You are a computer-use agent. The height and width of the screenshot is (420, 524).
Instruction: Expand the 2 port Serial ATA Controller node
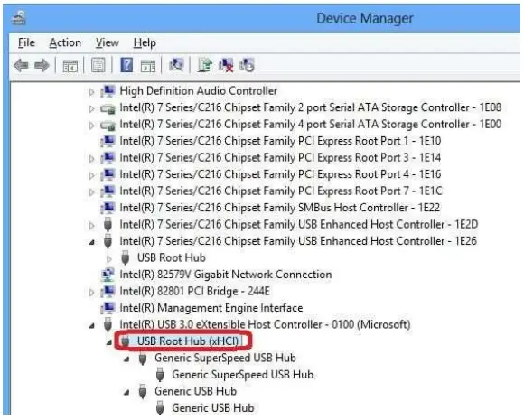coord(91,108)
